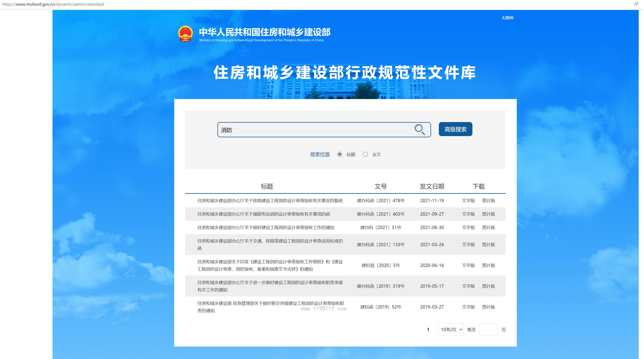
Task: Click the date 2021-03-26
Action: [x=432, y=245]
